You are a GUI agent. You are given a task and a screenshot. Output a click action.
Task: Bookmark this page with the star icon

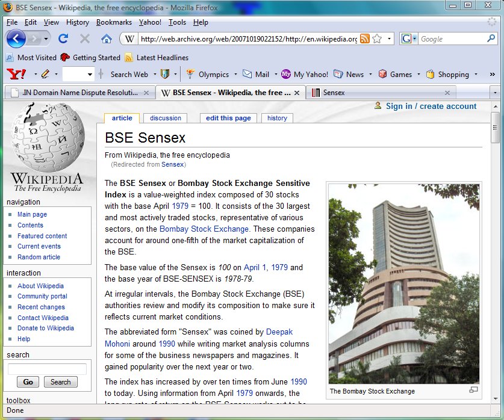pos(377,39)
